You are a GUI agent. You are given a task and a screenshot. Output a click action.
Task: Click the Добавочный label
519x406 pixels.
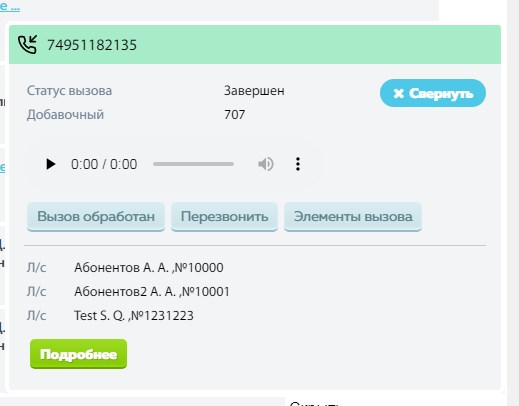pyautogui.click(x=65, y=115)
